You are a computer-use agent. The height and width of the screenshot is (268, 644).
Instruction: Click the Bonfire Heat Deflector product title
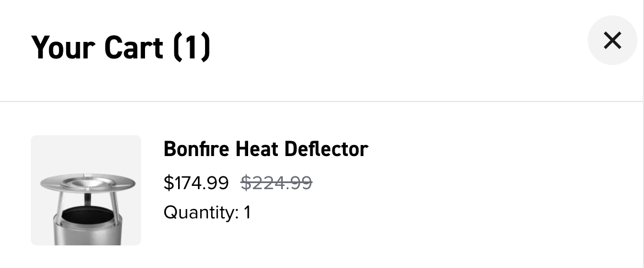(x=266, y=149)
